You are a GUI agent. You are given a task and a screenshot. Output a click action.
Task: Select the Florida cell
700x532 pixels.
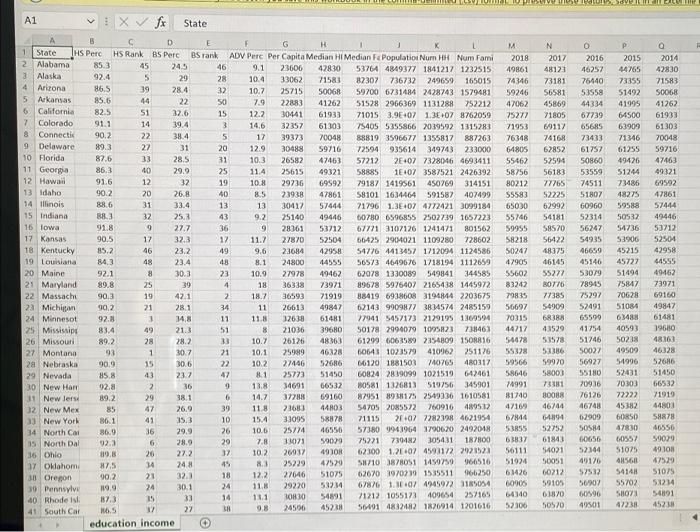click(56, 158)
